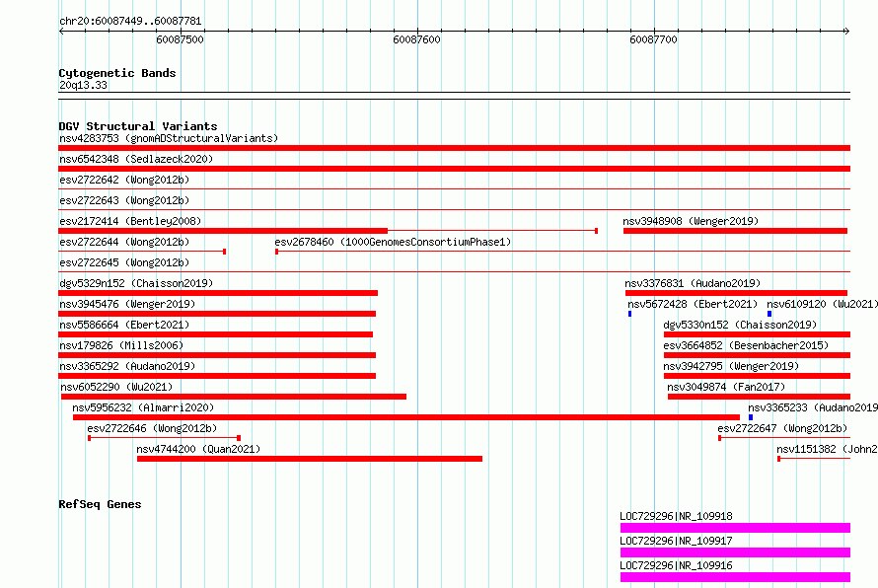Viewport: 878px width, 588px height.
Task: Open nsv3365233 (Audano2019) variant label
Action: point(813,407)
